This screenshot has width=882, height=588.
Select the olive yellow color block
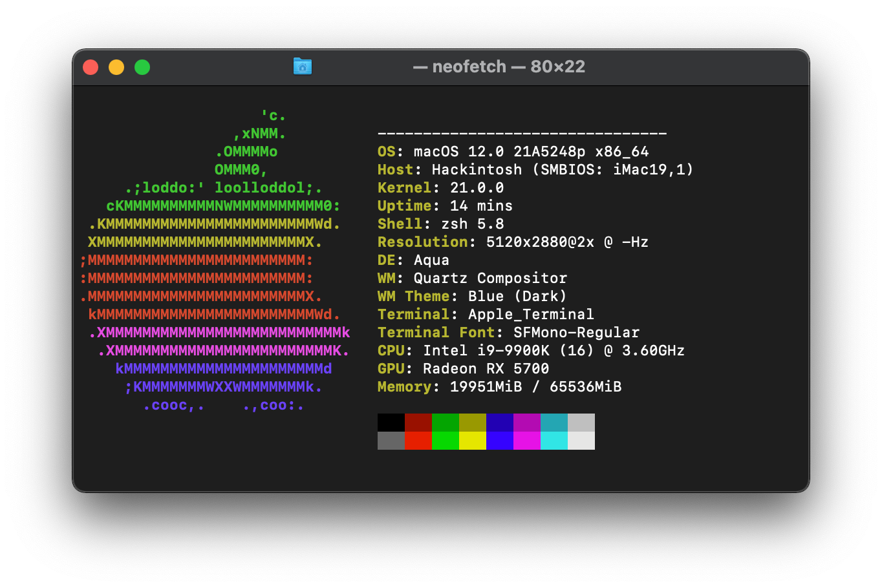coord(473,423)
